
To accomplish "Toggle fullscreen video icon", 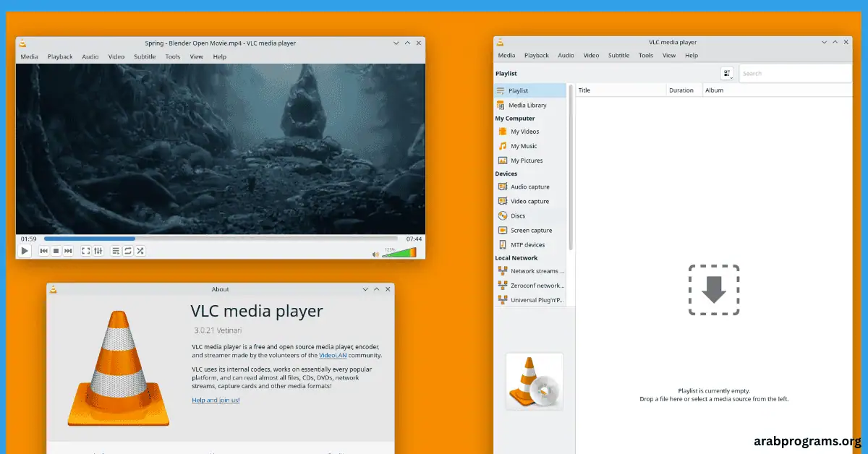I will coord(85,251).
